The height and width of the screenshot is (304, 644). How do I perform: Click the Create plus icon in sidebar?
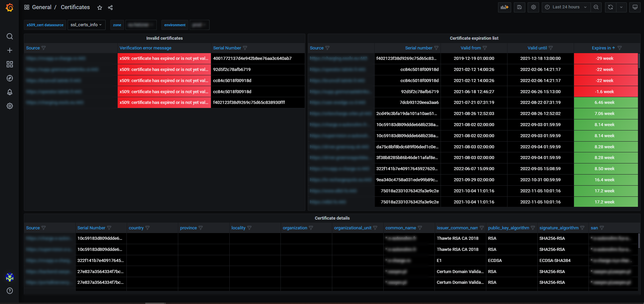[x=10, y=50]
